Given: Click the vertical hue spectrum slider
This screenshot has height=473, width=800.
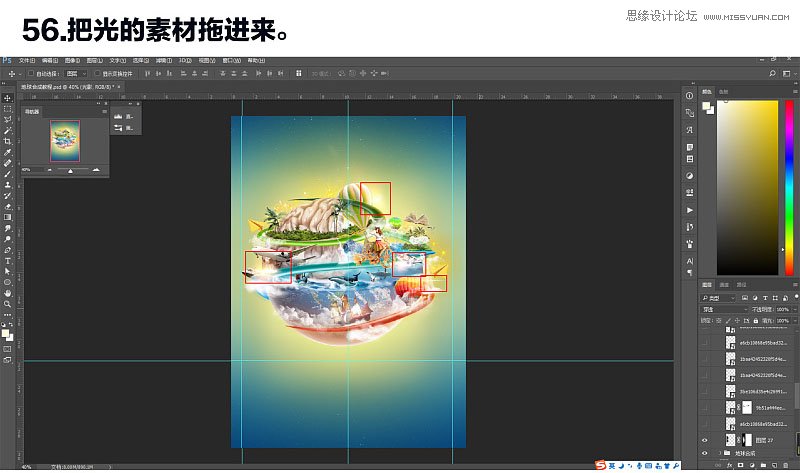Looking at the screenshot, I should pyautogui.click(x=789, y=187).
